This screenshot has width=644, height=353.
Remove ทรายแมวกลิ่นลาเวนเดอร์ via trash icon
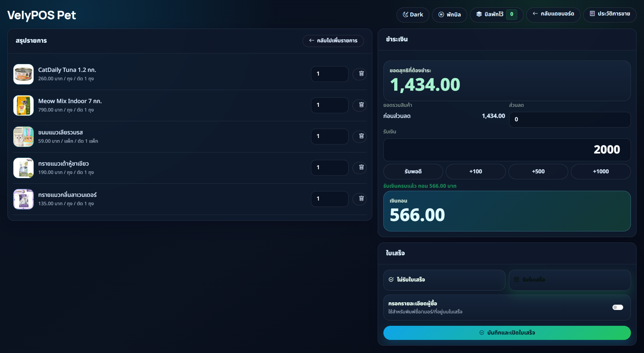tap(361, 198)
